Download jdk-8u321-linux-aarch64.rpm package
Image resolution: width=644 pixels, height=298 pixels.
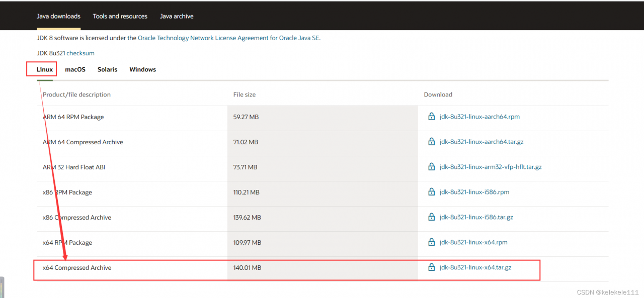479,117
